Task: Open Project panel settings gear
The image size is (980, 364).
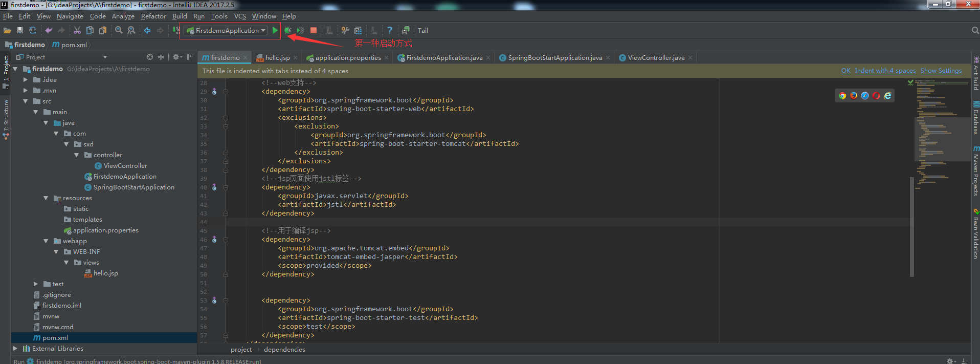Action: coord(177,57)
